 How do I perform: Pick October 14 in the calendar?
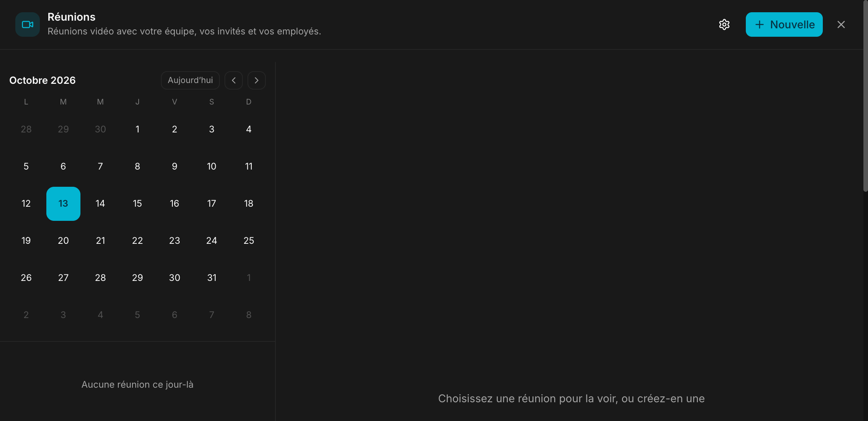(100, 204)
